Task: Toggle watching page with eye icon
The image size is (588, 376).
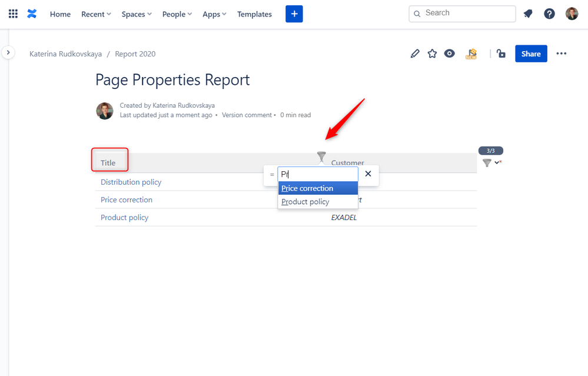Action: pos(449,54)
